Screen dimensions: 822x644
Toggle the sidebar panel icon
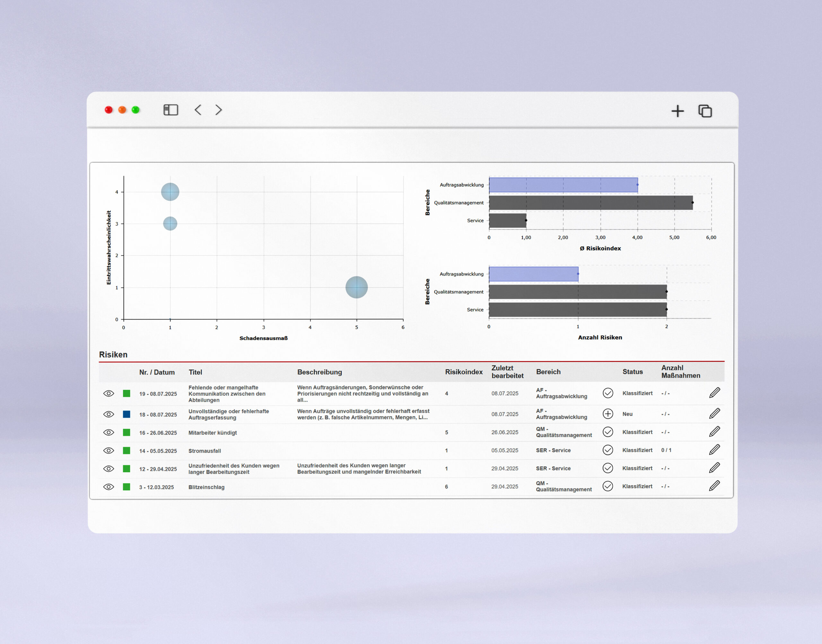(x=171, y=110)
